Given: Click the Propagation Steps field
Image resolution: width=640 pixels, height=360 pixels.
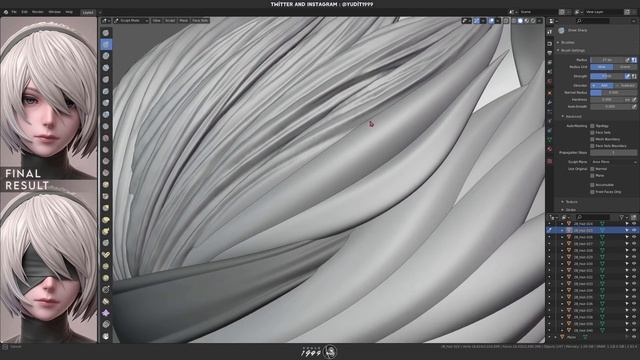Looking at the screenshot, I should coord(613,153).
